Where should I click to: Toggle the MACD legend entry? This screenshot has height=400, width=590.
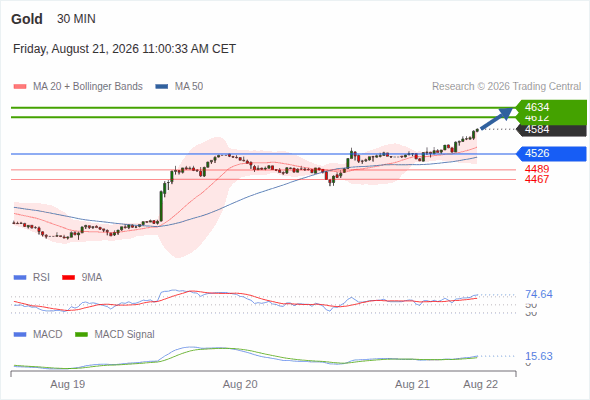pos(38,334)
